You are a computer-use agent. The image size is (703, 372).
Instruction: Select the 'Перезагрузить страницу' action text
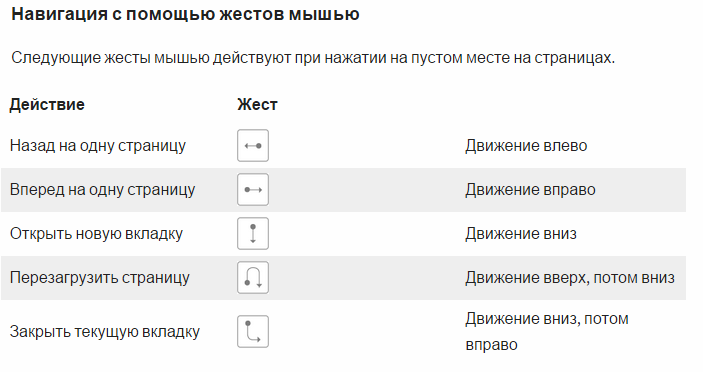[100, 278]
